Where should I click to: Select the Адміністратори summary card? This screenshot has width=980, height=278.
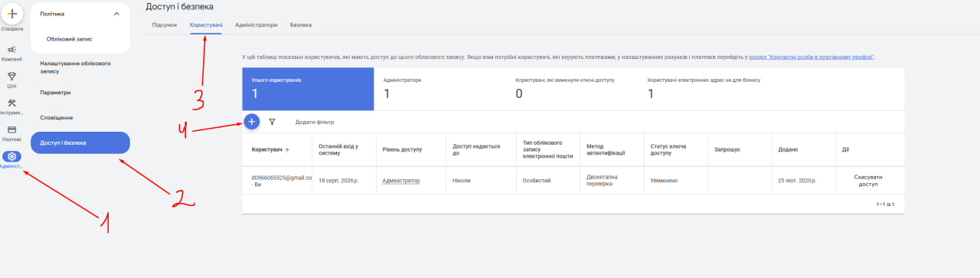click(x=439, y=88)
